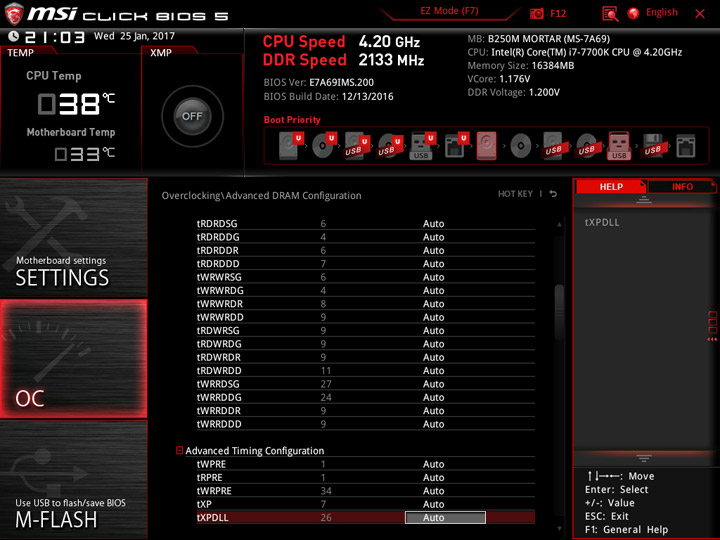The height and width of the screenshot is (540, 720).
Task: Open the tXP Auto setting
Action: click(433, 504)
